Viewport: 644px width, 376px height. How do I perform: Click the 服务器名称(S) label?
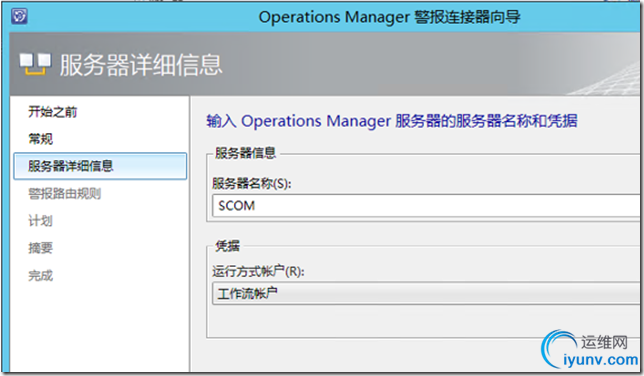[252, 183]
